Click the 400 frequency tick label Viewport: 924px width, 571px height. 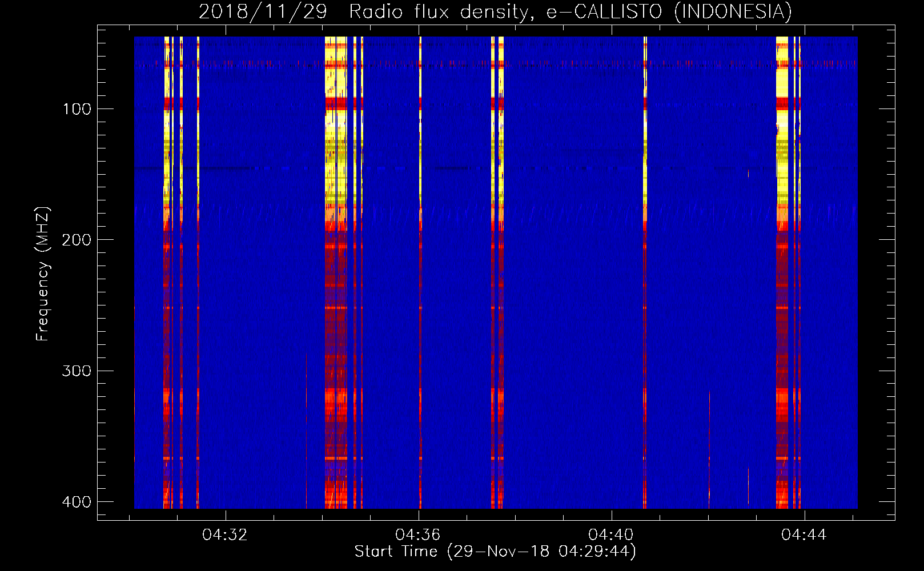pos(77,502)
